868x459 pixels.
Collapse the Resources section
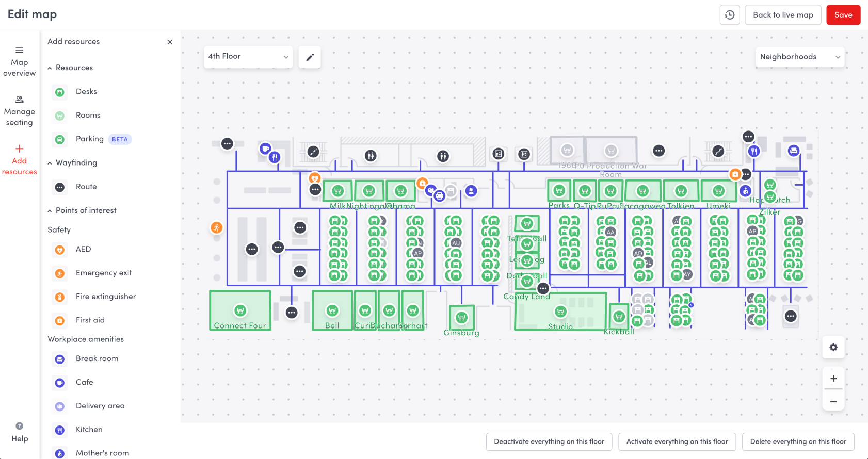pos(50,68)
